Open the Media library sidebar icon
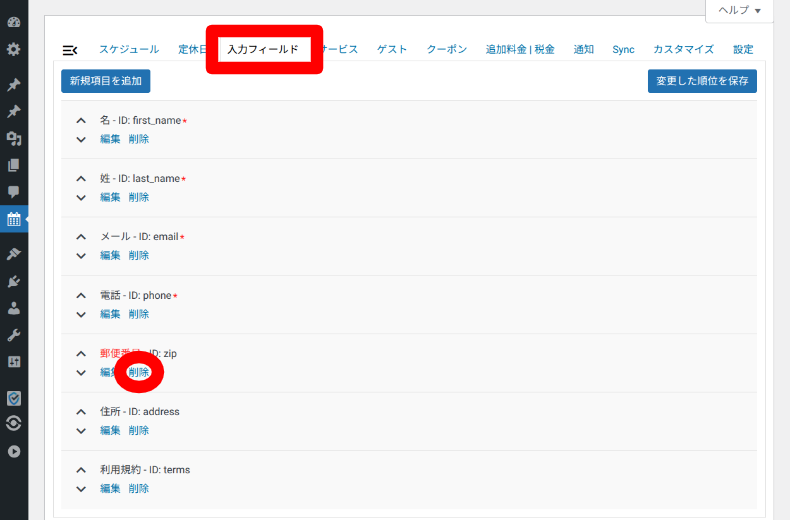 tap(14, 138)
